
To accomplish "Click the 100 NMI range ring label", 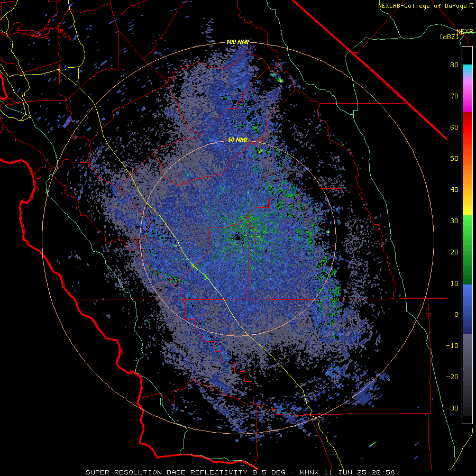I will point(237,42).
